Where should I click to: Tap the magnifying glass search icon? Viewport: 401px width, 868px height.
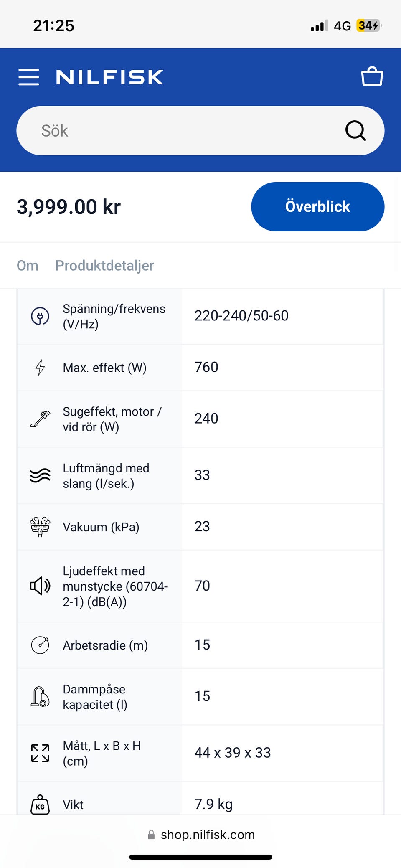[x=355, y=131]
